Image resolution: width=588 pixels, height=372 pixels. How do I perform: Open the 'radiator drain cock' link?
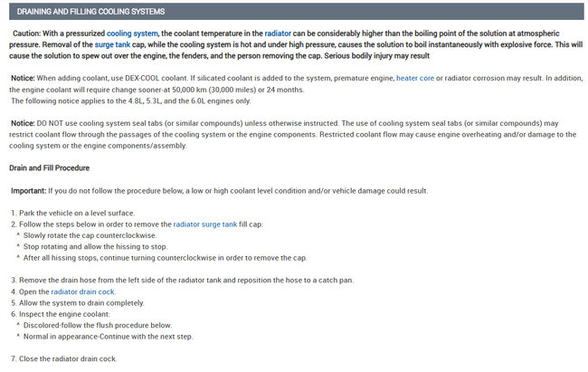point(83,291)
